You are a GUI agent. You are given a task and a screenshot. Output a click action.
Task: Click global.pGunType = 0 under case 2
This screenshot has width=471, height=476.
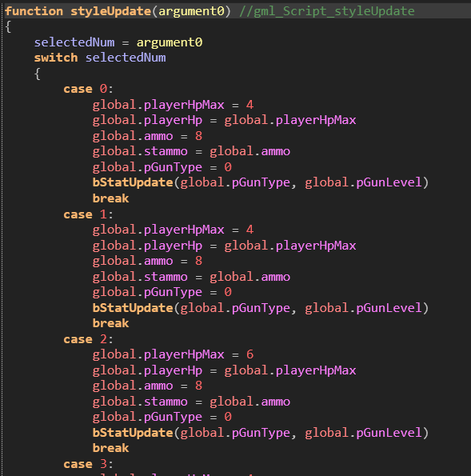(x=162, y=417)
